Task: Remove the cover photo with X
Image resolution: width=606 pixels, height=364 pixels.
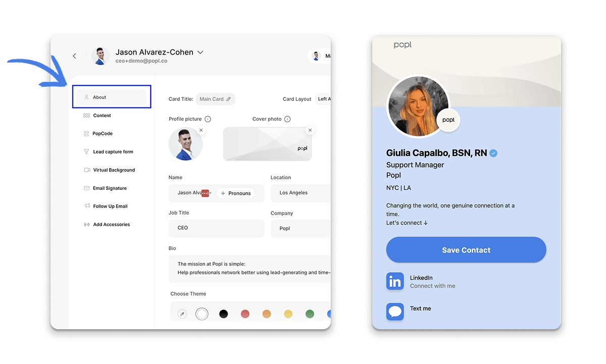Action: (310, 130)
